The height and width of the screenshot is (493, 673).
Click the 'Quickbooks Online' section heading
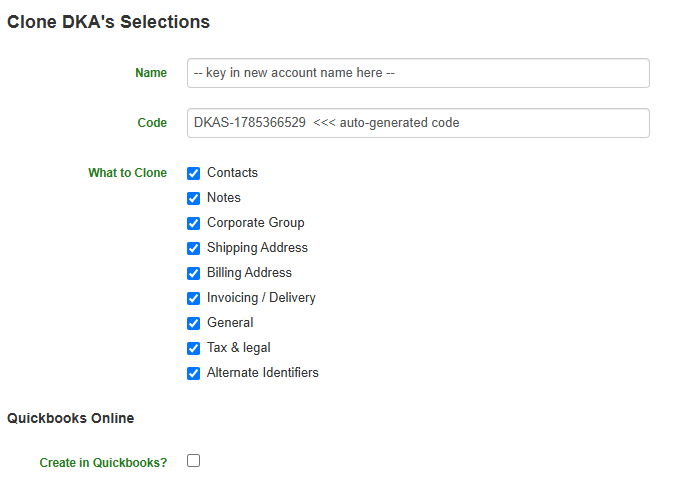pos(70,418)
